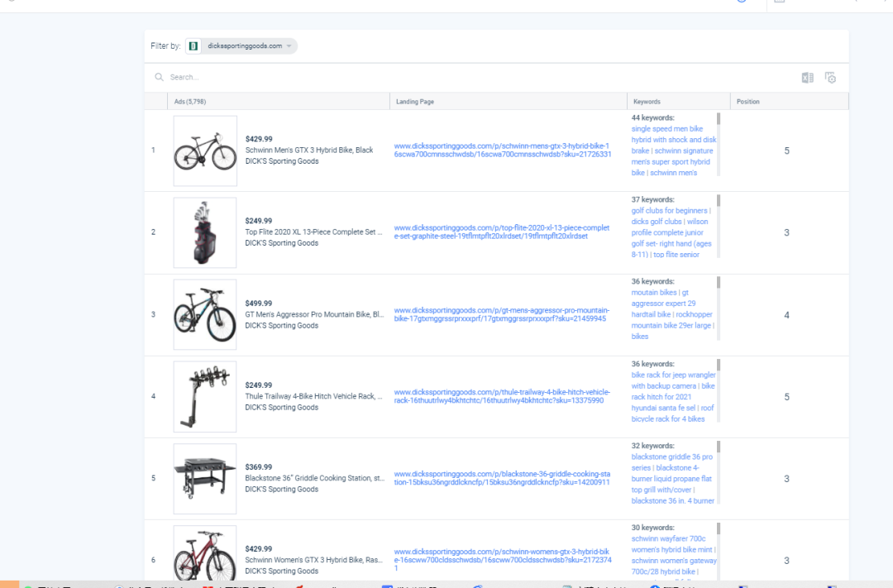Click the Keywords column header
Screen dimensions: 893x588
[x=647, y=102]
